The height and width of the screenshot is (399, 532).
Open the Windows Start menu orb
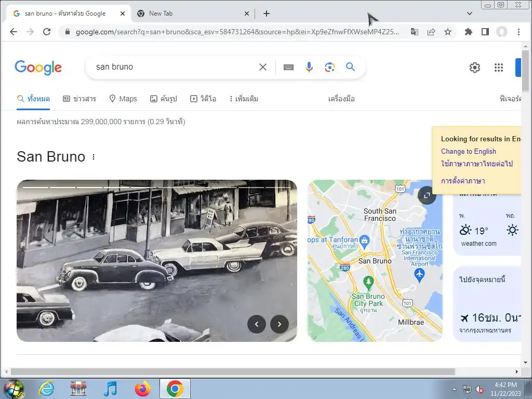coord(13,389)
